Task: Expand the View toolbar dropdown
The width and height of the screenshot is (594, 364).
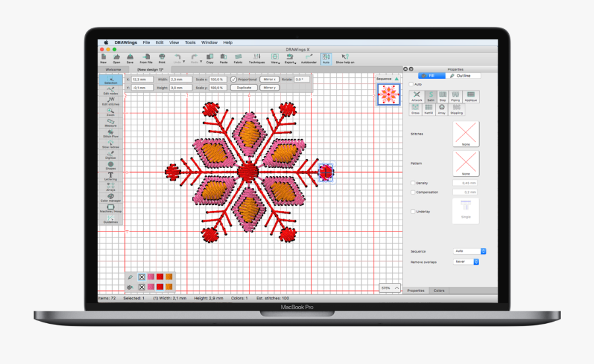Action: [279, 63]
